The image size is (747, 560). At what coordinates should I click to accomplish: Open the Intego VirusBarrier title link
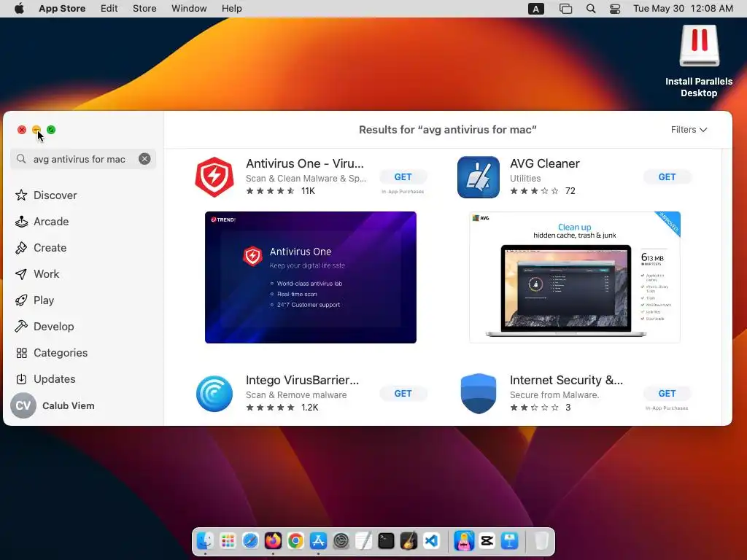[303, 380]
